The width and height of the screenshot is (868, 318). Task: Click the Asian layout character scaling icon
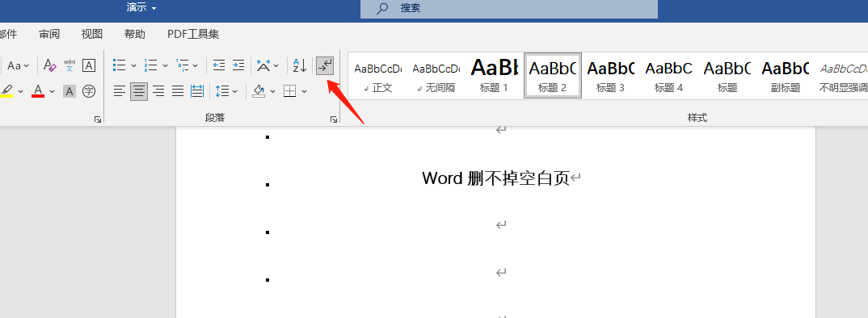(263, 66)
